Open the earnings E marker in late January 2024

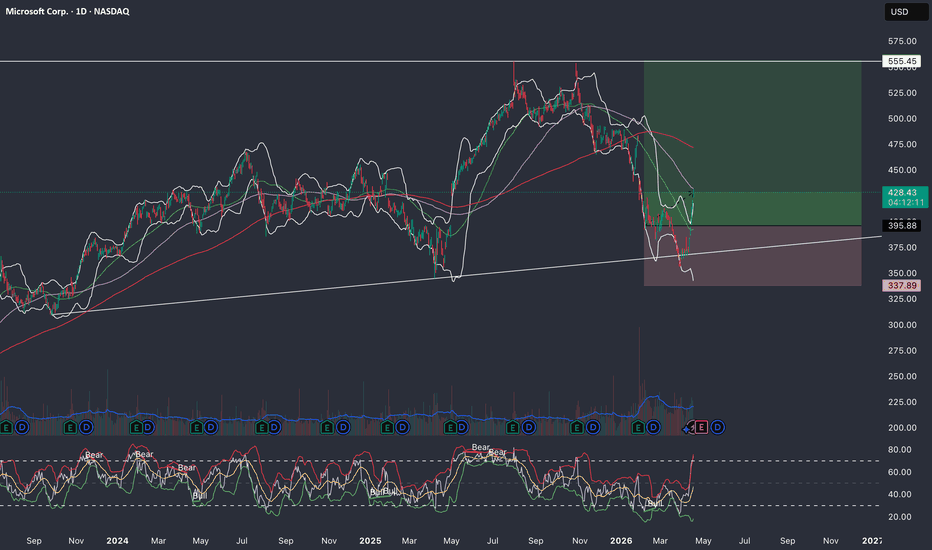click(133, 427)
